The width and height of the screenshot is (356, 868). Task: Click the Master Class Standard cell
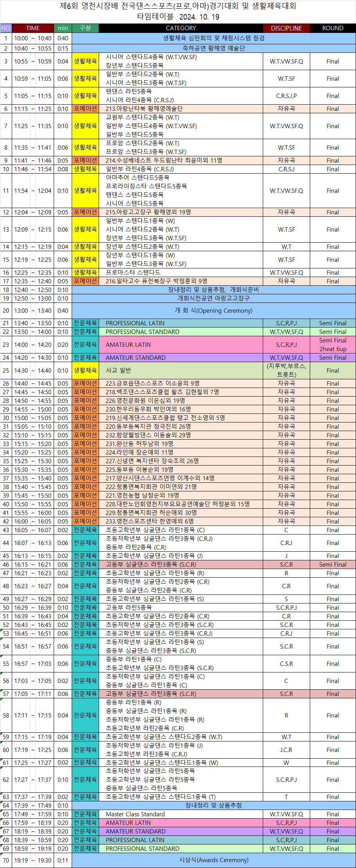coord(181,814)
